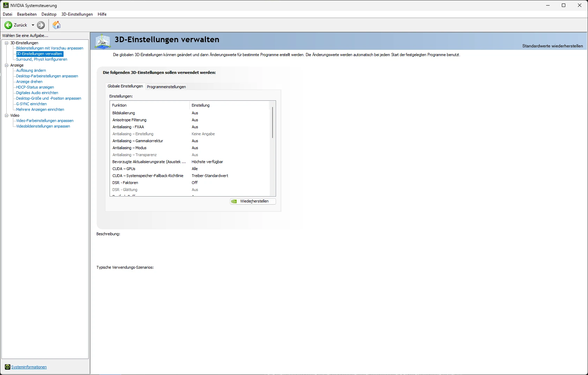588x375 pixels.
Task: Select the CUDA – GPUs row
Action: tap(190, 169)
